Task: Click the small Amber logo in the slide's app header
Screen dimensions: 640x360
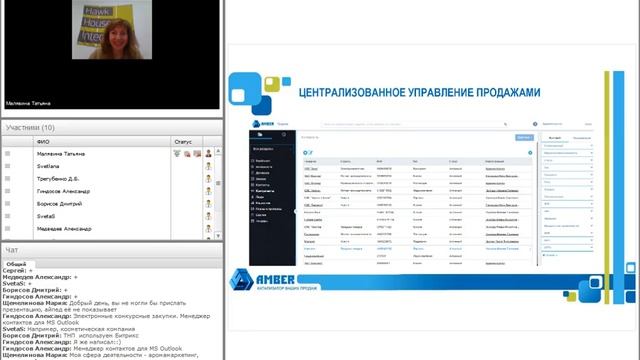Action: coord(263,124)
